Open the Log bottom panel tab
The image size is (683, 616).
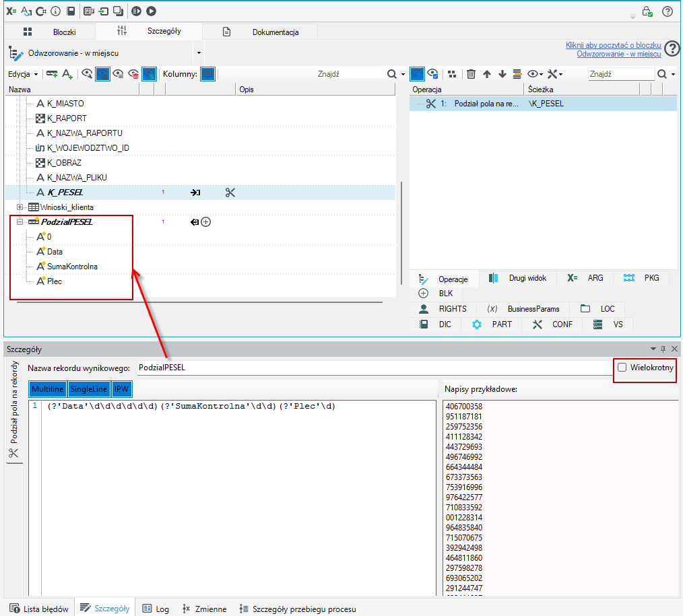156,609
